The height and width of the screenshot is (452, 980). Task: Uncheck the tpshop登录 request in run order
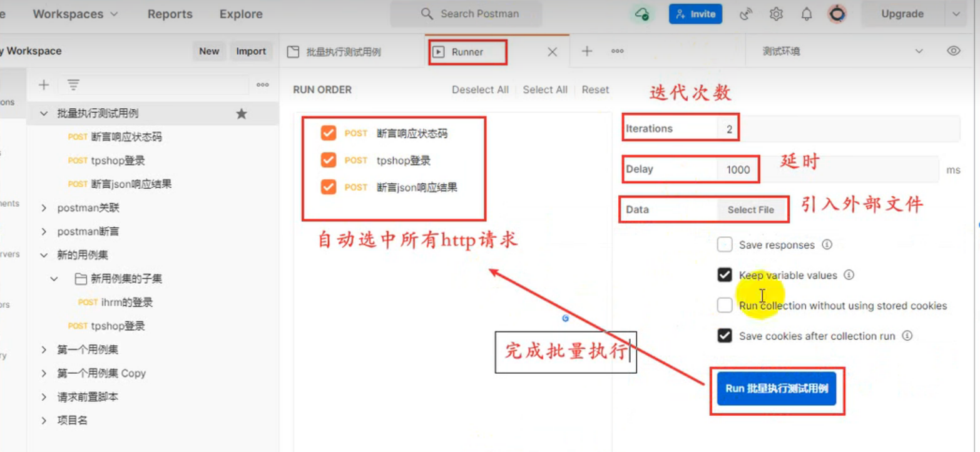point(329,160)
